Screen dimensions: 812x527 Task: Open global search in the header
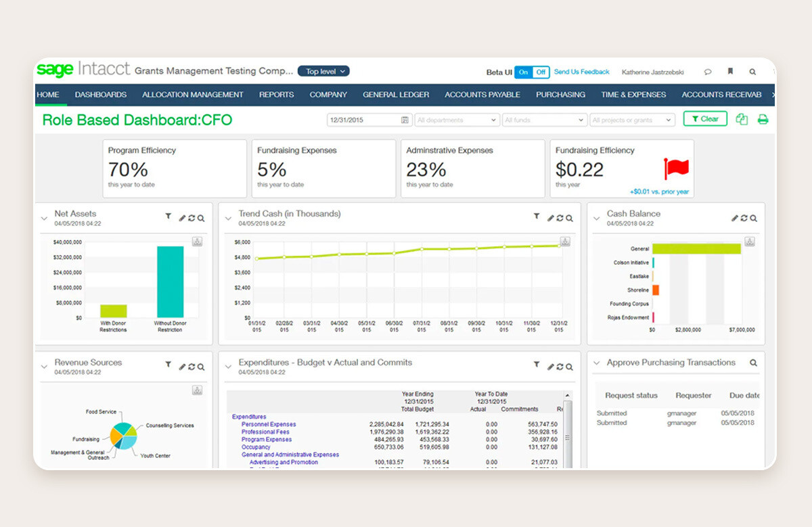752,71
